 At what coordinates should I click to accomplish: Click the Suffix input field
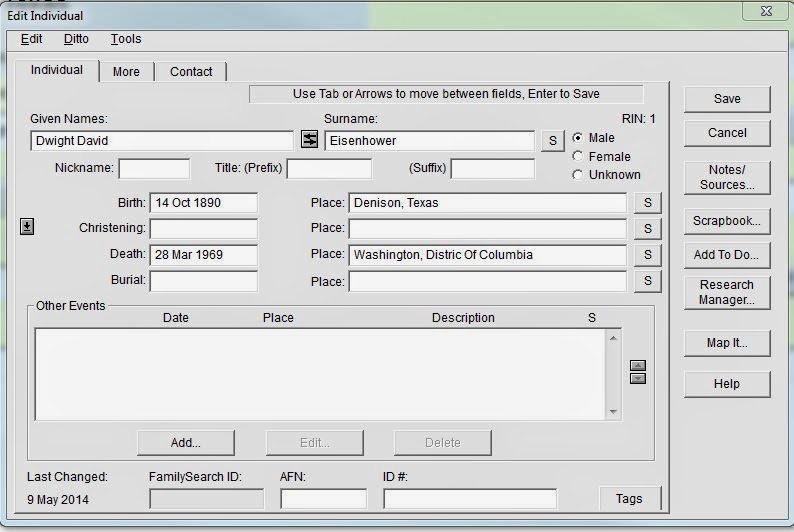tap(493, 169)
